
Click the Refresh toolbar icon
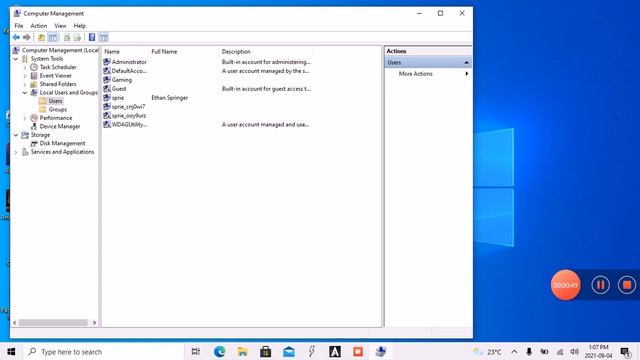click(x=67, y=38)
